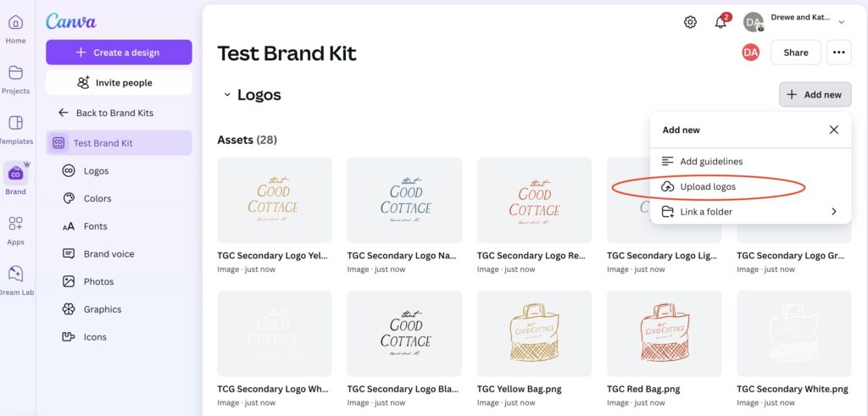Select Upload logos from the menu
This screenshot has width=868, height=416.
pyautogui.click(x=707, y=186)
